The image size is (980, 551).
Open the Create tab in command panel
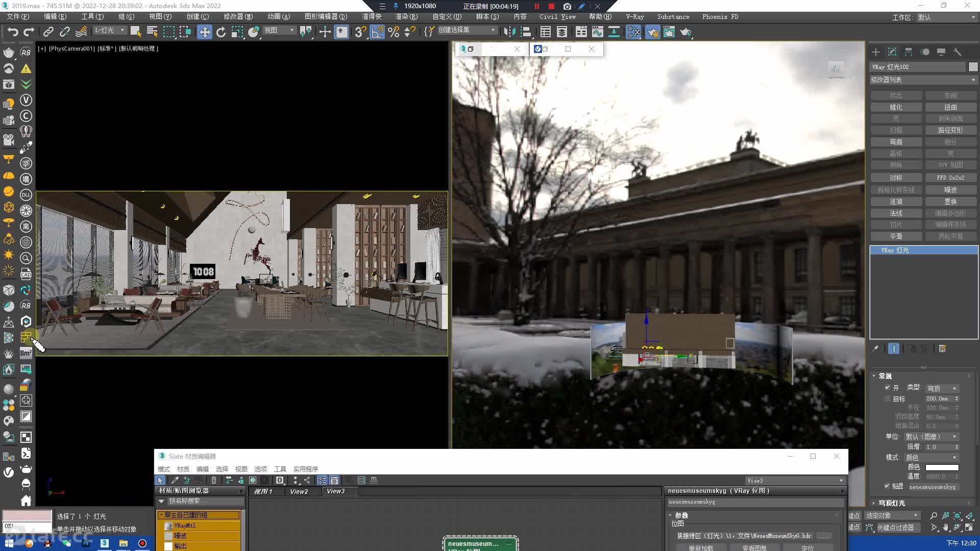(x=876, y=52)
